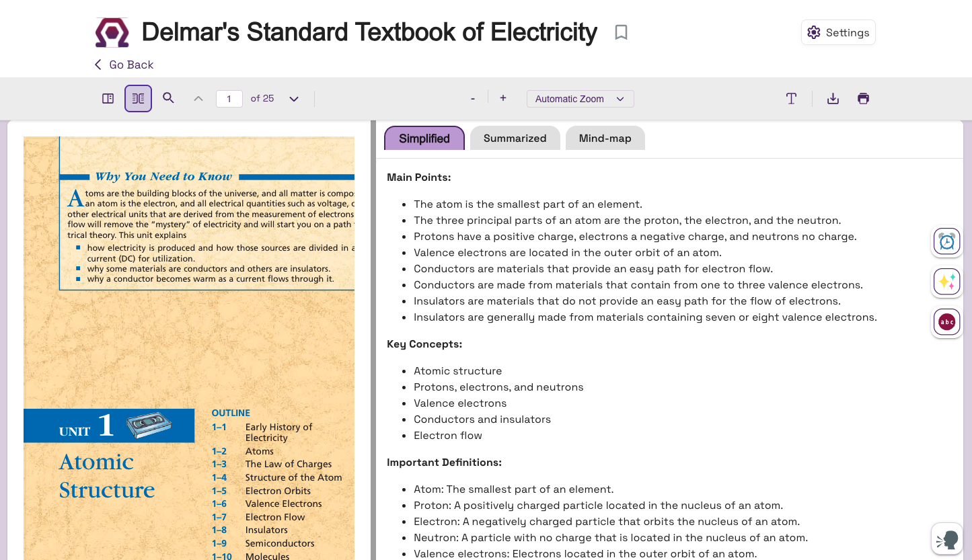Expand the Automatic Zoom dropdown
Image resolution: width=972 pixels, height=560 pixels.
tap(580, 99)
